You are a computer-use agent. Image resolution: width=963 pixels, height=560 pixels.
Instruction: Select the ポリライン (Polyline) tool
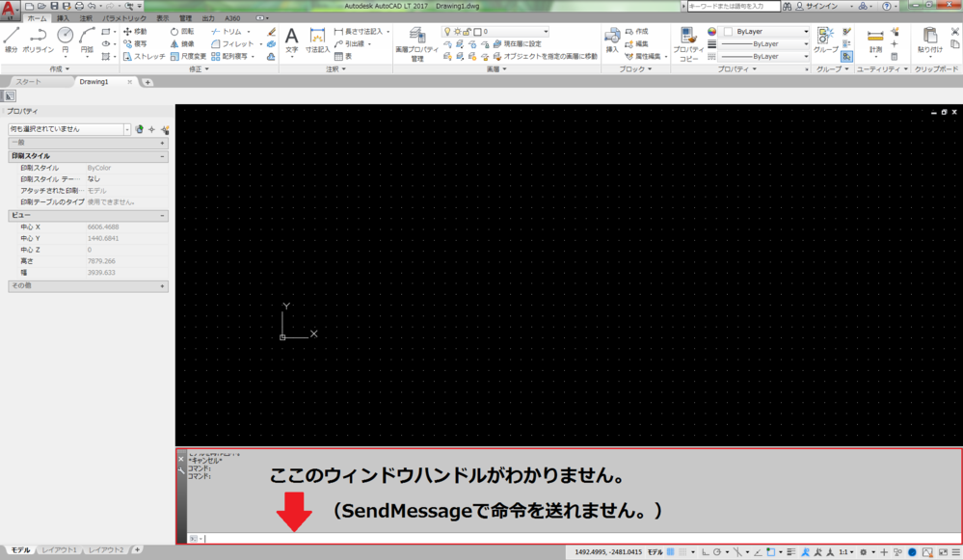click(39, 37)
